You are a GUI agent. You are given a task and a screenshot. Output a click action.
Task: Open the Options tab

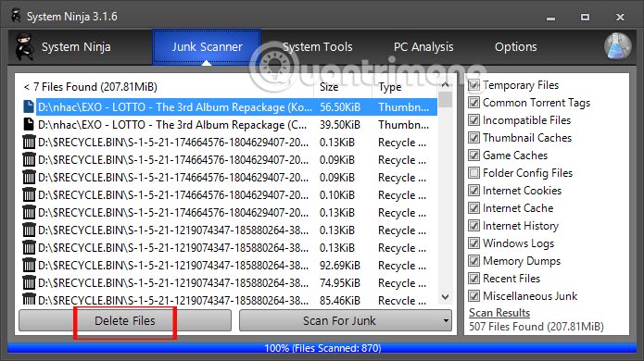[515, 47]
